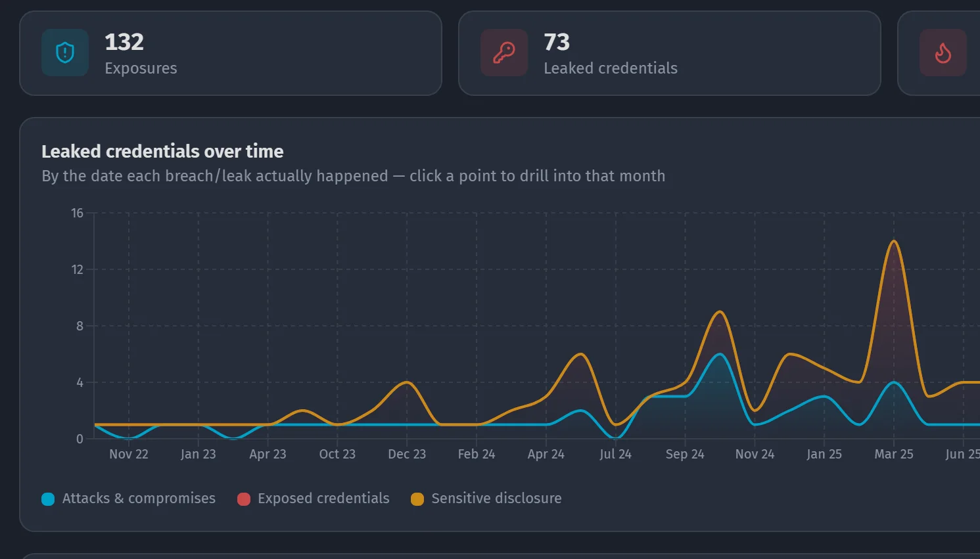Viewport: 980px width, 559px height.
Task: Click the orange Sensitive disclosure swatch
Action: (417, 499)
